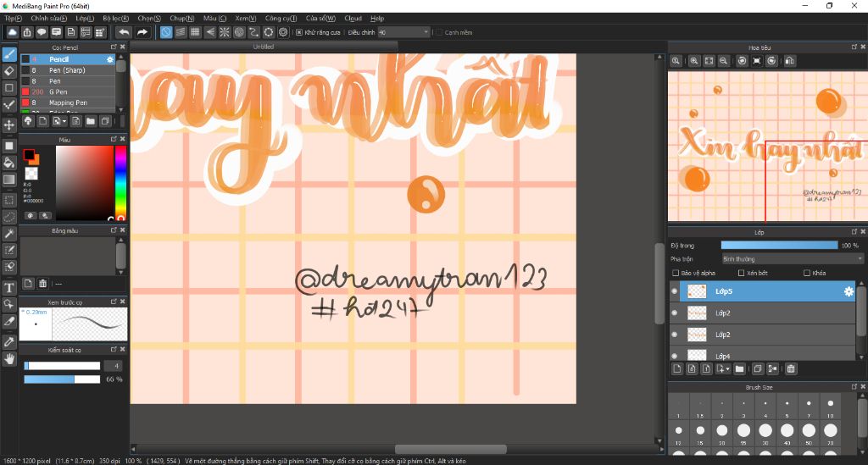Screen dimensions: 868x465
Task: Adjust the 66 % brush opacity slider
Action: (x=62, y=379)
